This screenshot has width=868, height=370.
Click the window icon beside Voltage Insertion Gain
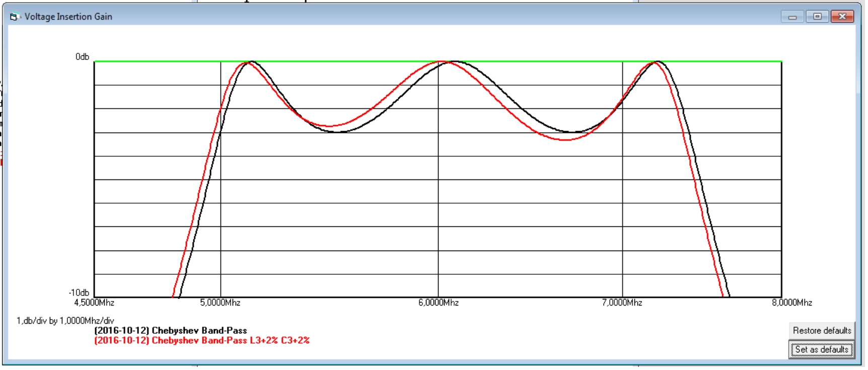(14, 17)
